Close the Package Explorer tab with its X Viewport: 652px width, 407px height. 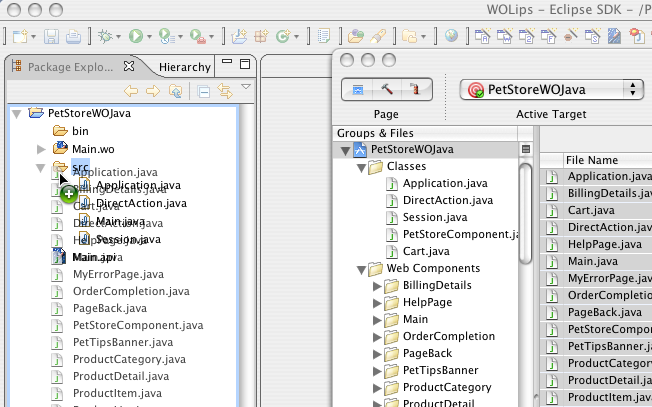pos(129,66)
